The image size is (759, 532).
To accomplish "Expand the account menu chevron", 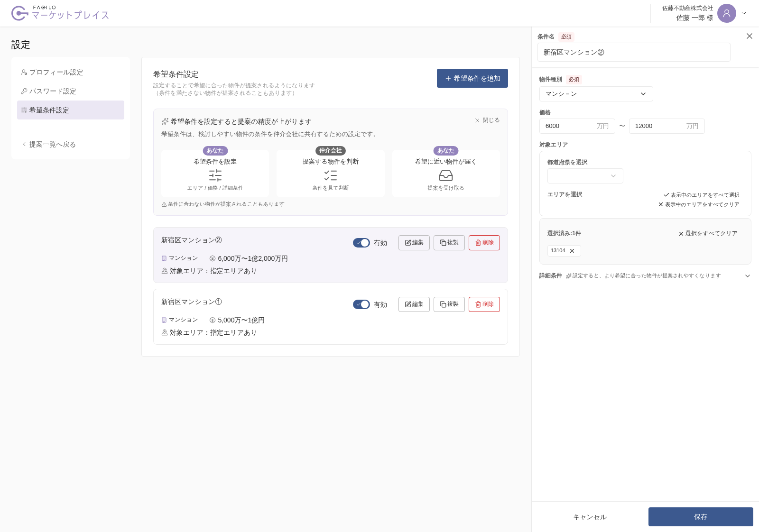I will [x=744, y=13].
